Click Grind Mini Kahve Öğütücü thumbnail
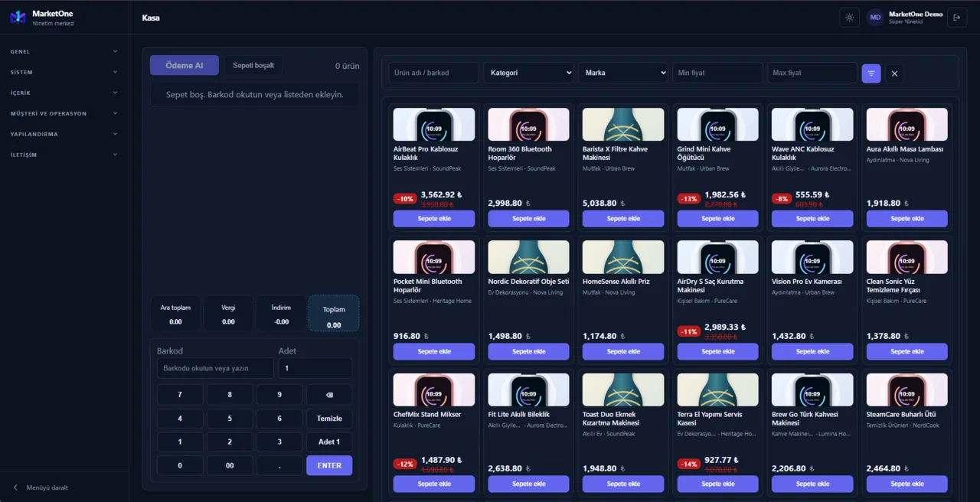The width and height of the screenshot is (980, 502). 718,124
